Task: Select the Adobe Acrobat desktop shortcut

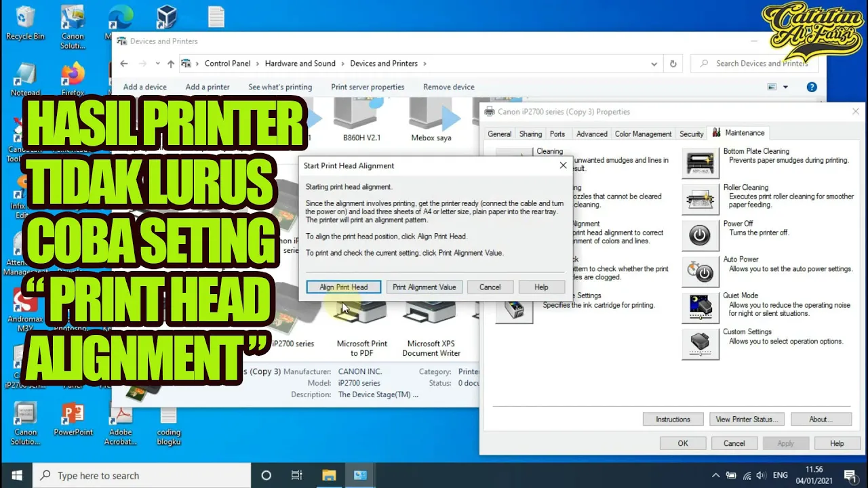Action: (119, 425)
